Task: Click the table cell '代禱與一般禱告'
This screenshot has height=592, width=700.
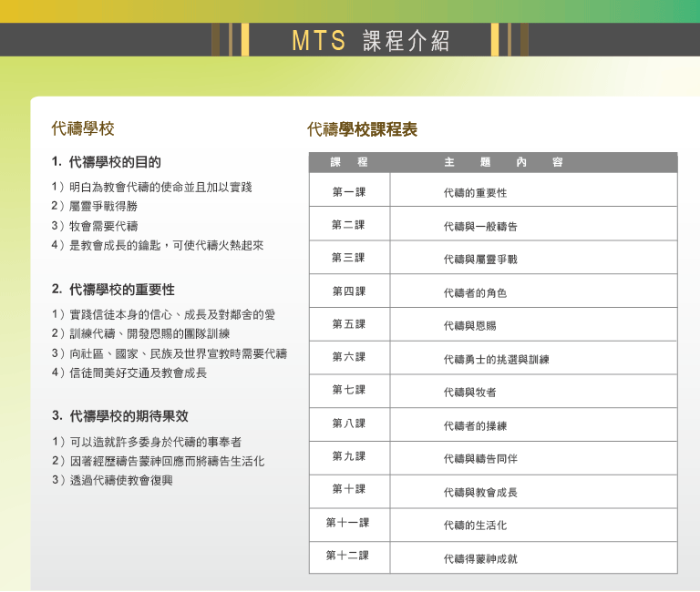Action: (480, 226)
